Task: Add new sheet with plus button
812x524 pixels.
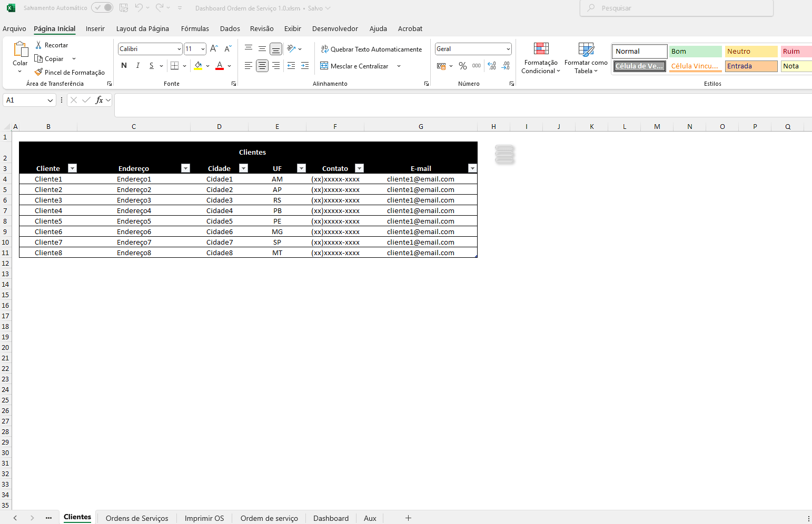Action: tap(408, 518)
